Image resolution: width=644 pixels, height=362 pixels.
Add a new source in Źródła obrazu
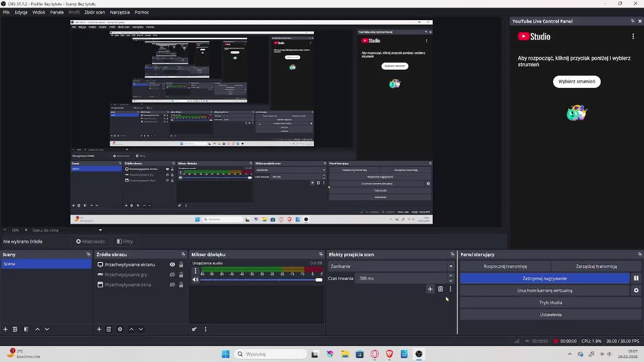pyautogui.click(x=99, y=329)
